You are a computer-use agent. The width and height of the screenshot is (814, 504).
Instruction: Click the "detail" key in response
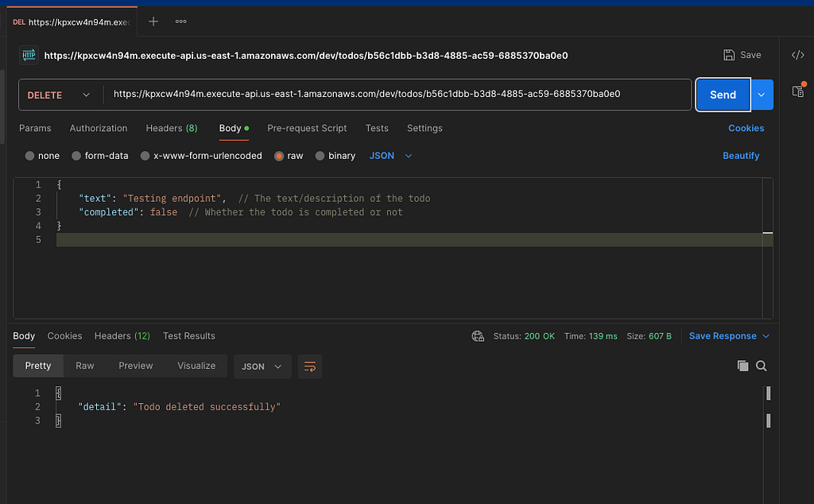coord(99,407)
